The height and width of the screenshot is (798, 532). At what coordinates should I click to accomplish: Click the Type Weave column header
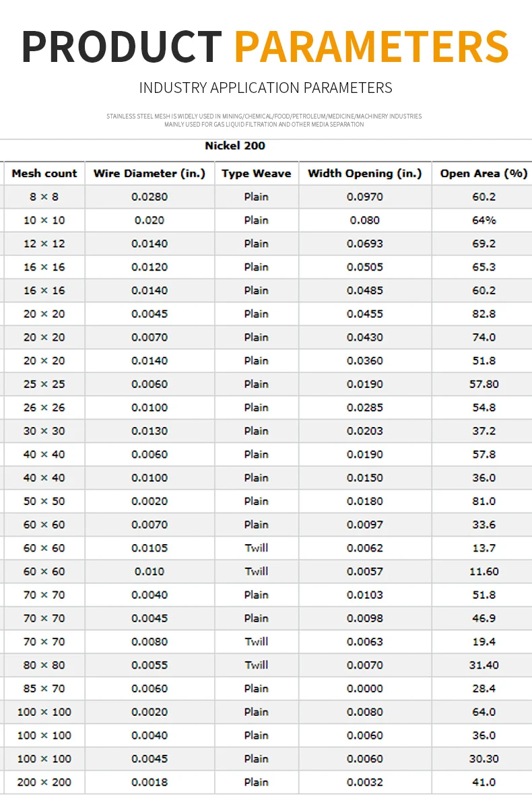(257, 174)
